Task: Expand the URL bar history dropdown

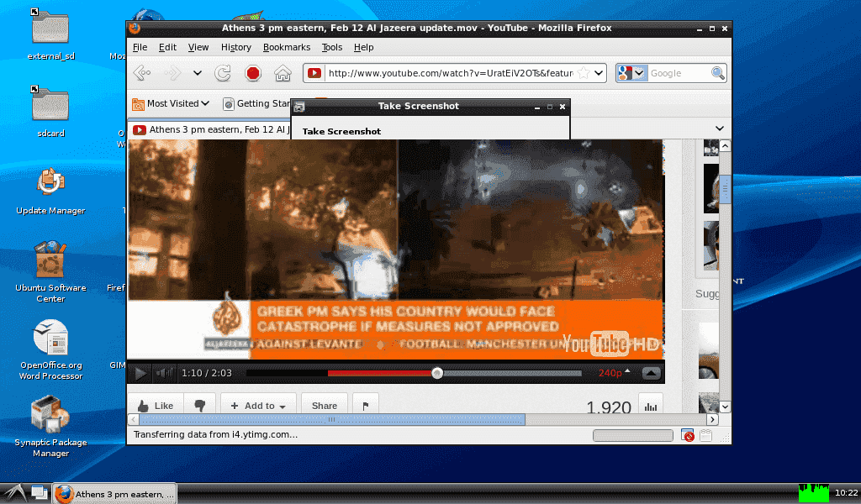Action: 599,73
